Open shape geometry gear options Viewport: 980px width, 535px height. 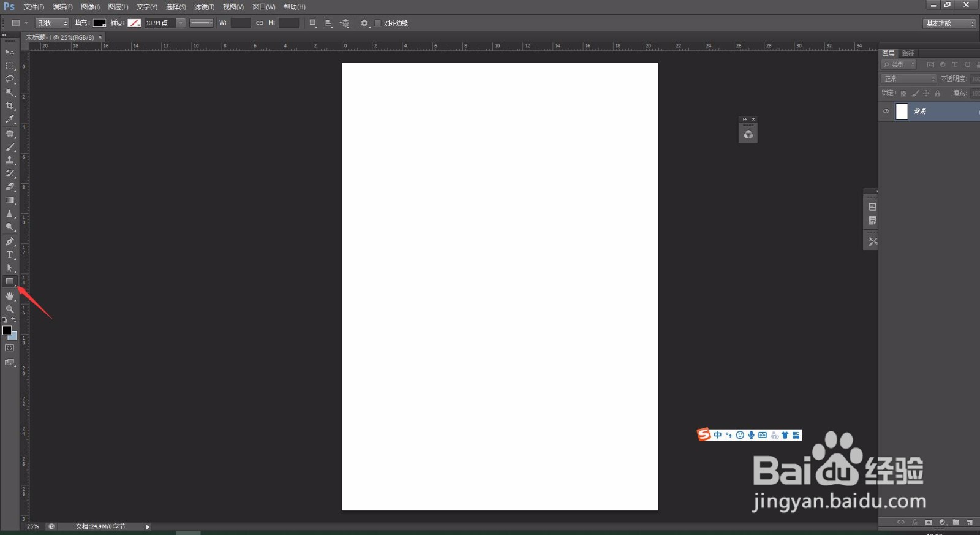pos(365,23)
